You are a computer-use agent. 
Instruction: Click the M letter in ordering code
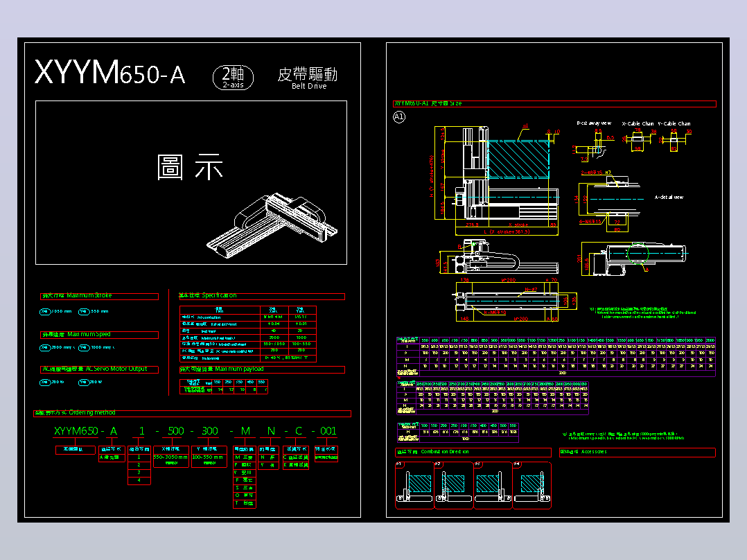click(245, 431)
